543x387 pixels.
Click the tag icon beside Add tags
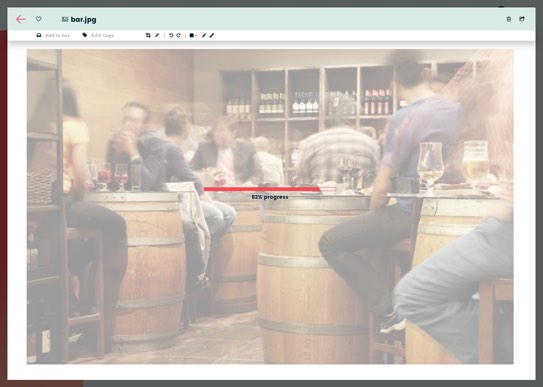pyautogui.click(x=84, y=35)
